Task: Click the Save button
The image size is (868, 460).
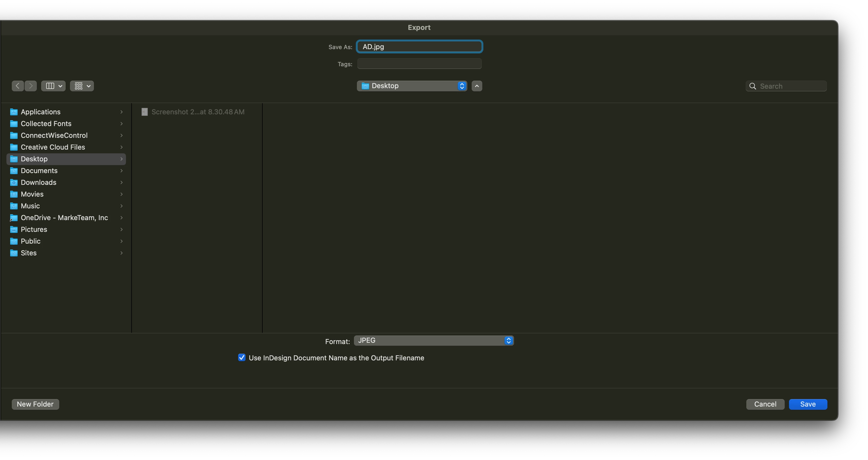Action: (808, 404)
